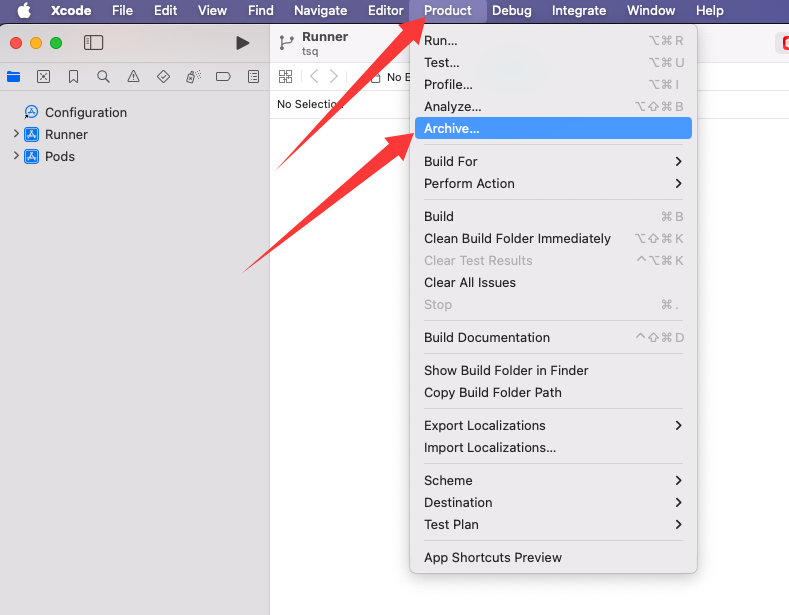Show the Issue navigator warning icon
Screen dimensions: 789x615
pyautogui.click(x=133, y=77)
